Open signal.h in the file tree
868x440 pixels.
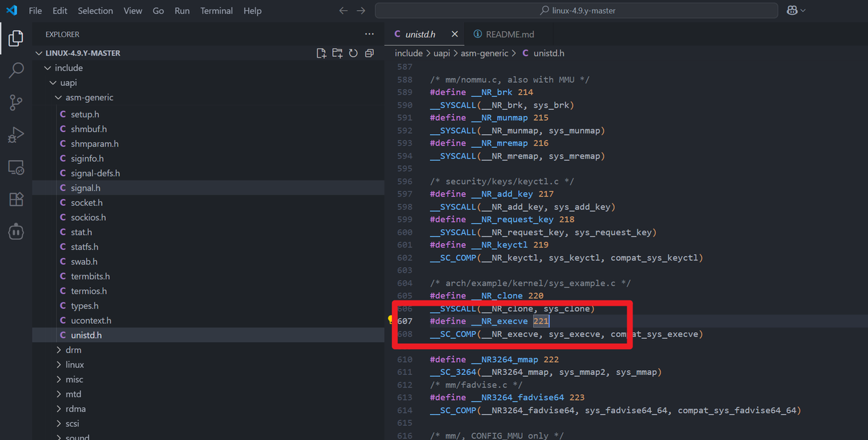pos(85,188)
